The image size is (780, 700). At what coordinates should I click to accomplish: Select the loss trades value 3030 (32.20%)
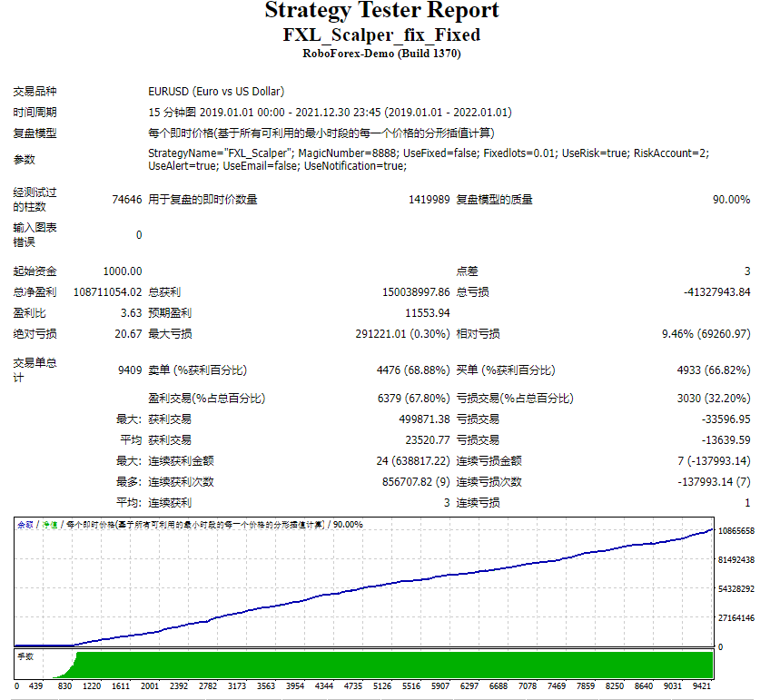coord(714,398)
